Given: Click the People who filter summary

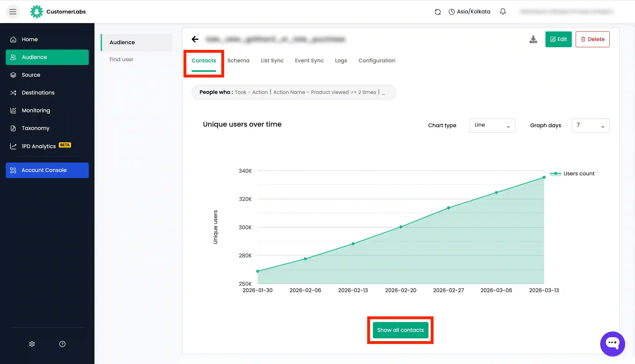Looking at the screenshot, I should pos(293,92).
